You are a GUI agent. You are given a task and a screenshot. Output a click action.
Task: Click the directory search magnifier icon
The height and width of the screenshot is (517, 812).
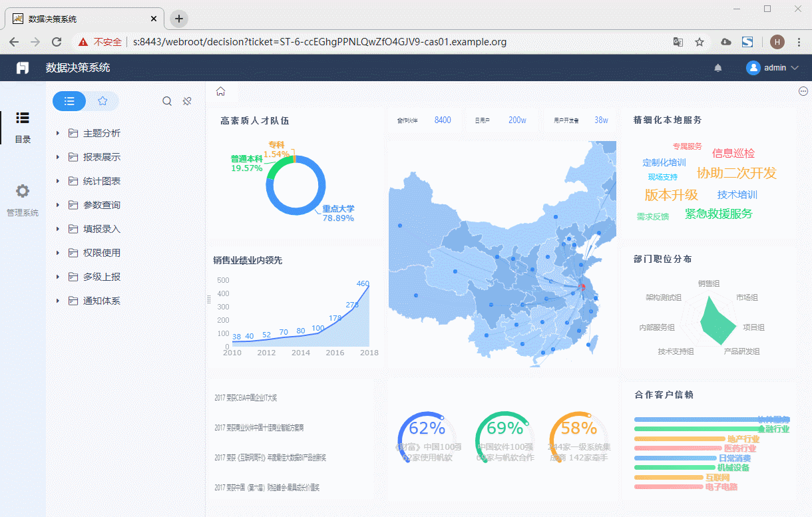(167, 101)
